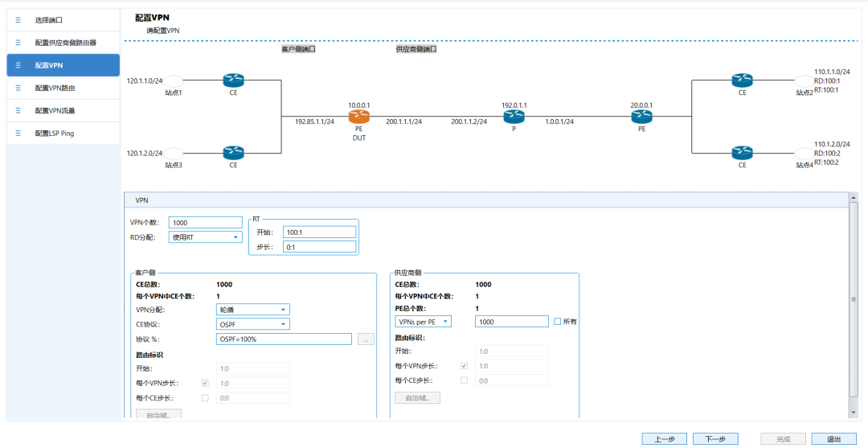Viewport: 868px width, 448px height.
Task: Click the orange PE DUT router icon
Action: pos(358,118)
